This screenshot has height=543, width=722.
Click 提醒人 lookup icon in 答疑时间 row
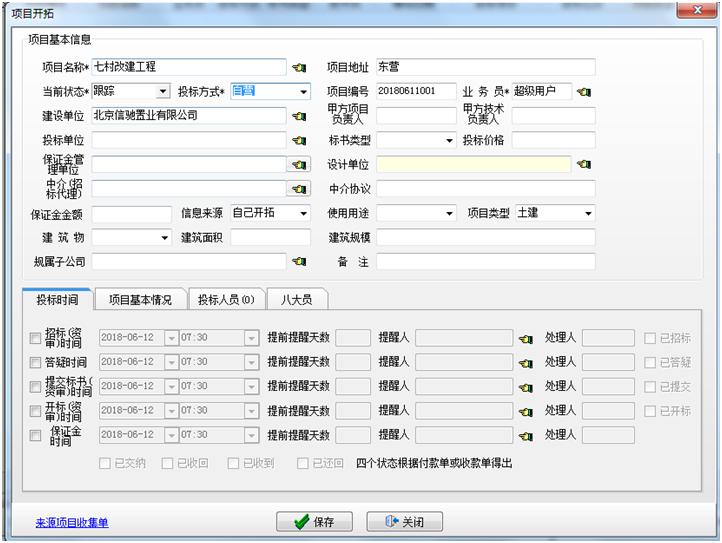525,363
